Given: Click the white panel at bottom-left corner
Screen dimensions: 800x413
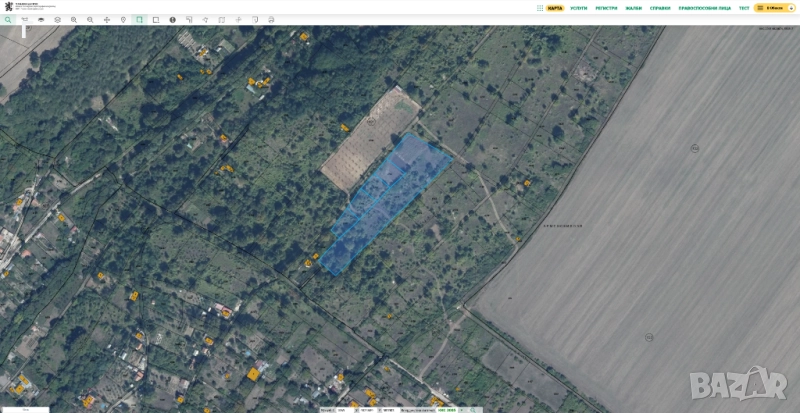Looking at the screenshot, I should pos(24,410).
